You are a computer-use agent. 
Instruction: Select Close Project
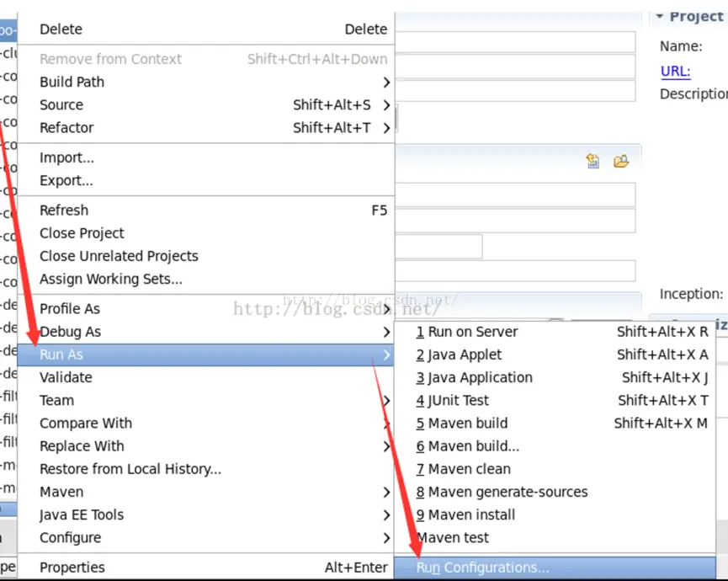(206, 232)
